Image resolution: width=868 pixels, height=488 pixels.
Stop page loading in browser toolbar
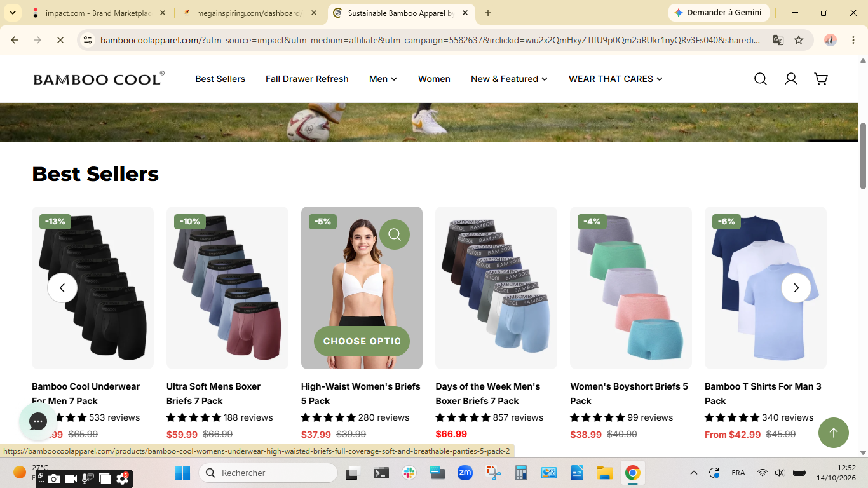60,40
